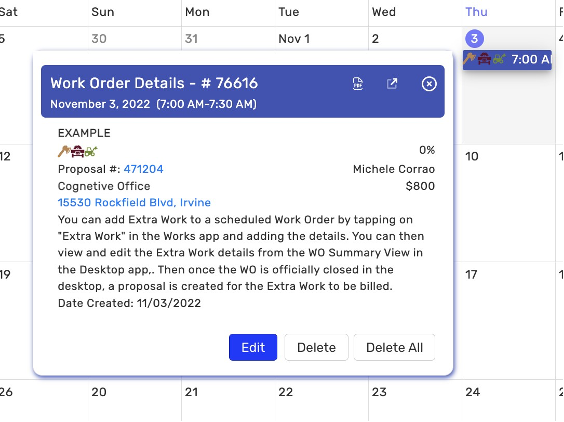Export the work order as PDF
This screenshot has width=564, height=422.
(x=358, y=84)
